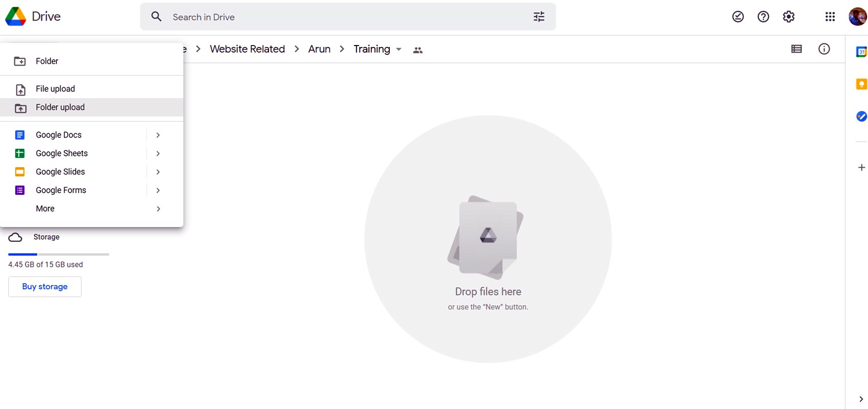Click the shared folder people icon
The image size is (868, 409).
pos(418,50)
